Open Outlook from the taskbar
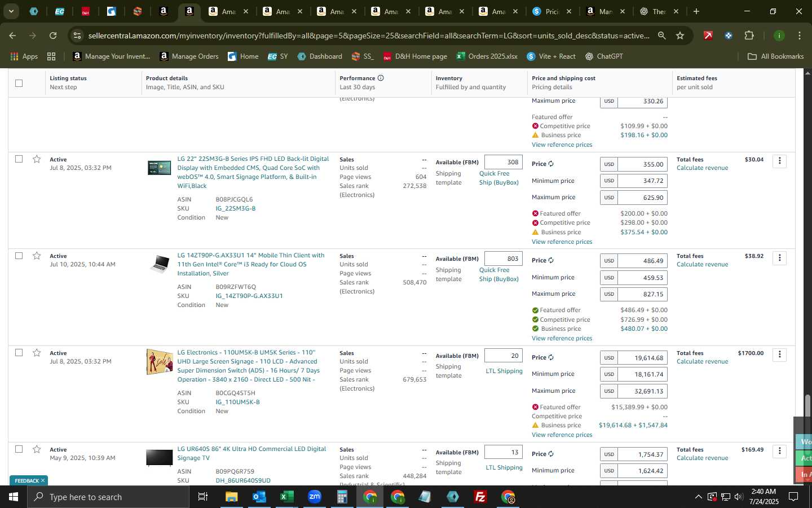Screen dimensions: 812x508 point(259,497)
